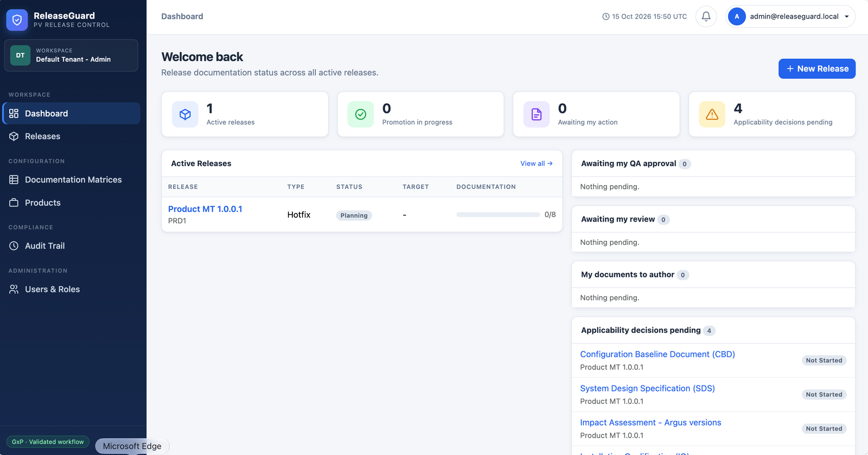Click the RELEASE column header
This screenshot has height=455, width=868.
183,187
